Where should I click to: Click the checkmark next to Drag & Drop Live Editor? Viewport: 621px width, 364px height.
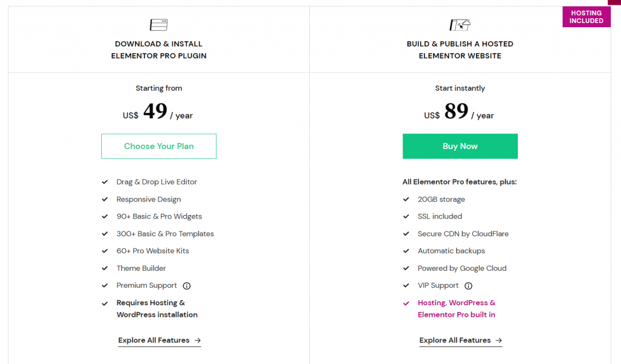pyautogui.click(x=105, y=182)
